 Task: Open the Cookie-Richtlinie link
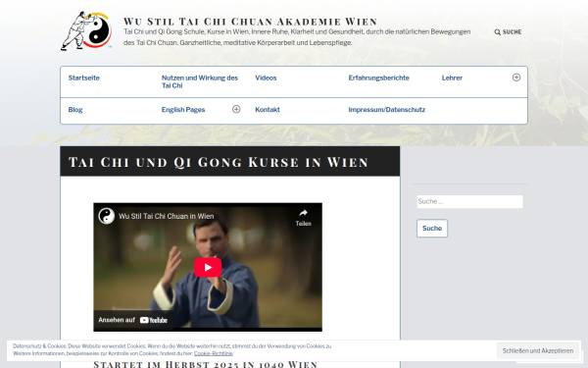[x=214, y=353]
